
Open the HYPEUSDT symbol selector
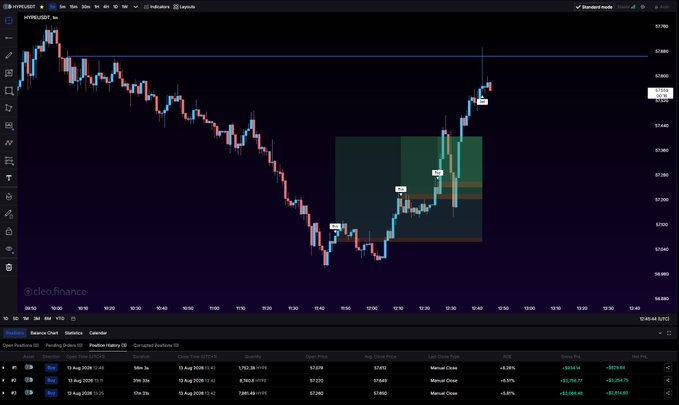pos(20,7)
